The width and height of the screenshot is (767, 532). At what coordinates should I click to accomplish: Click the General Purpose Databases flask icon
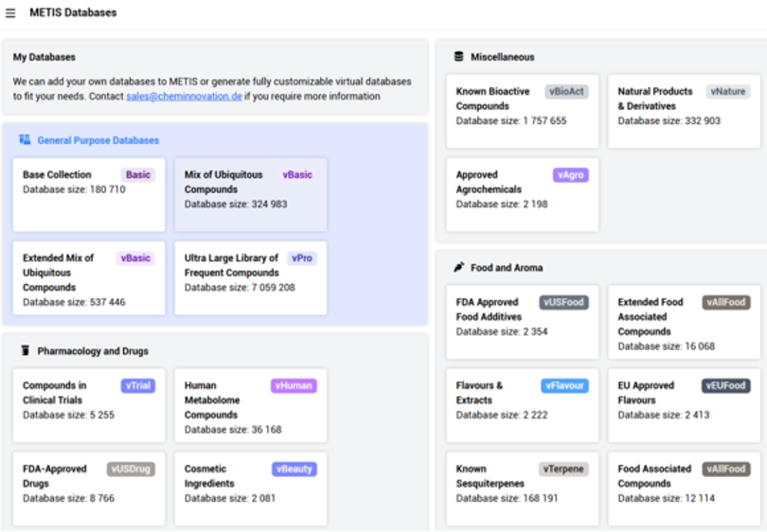coord(25,140)
